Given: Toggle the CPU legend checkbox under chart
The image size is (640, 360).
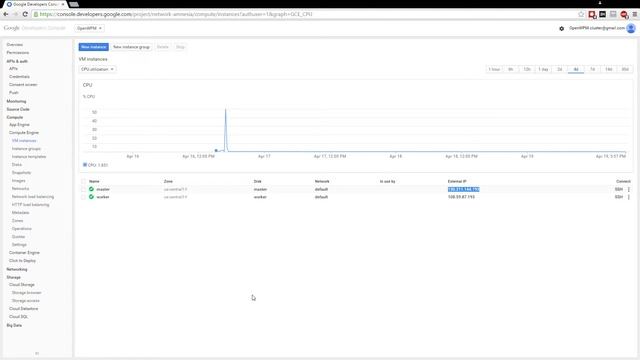Looking at the screenshot, I should (85, 165).
